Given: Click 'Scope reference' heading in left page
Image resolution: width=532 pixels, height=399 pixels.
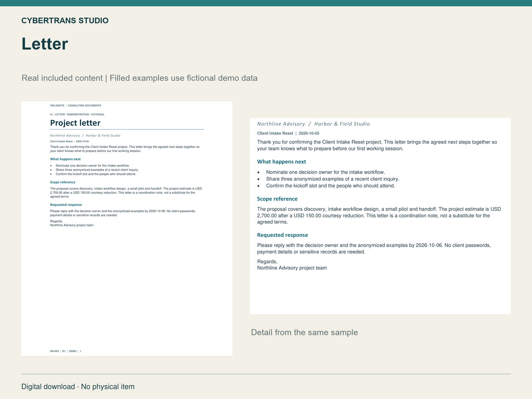Looking at the screenshot, I should [x=63, y=182].
